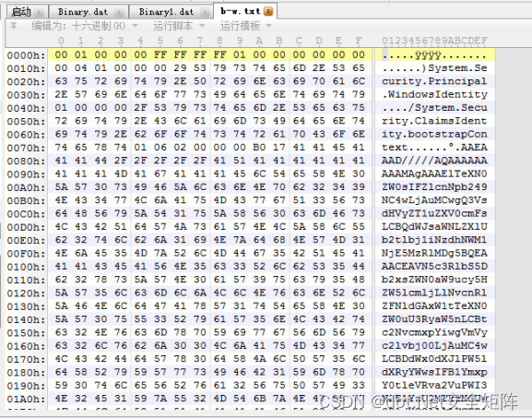
Task: Close the 启动 tab
Action: (x=39, y=13)
